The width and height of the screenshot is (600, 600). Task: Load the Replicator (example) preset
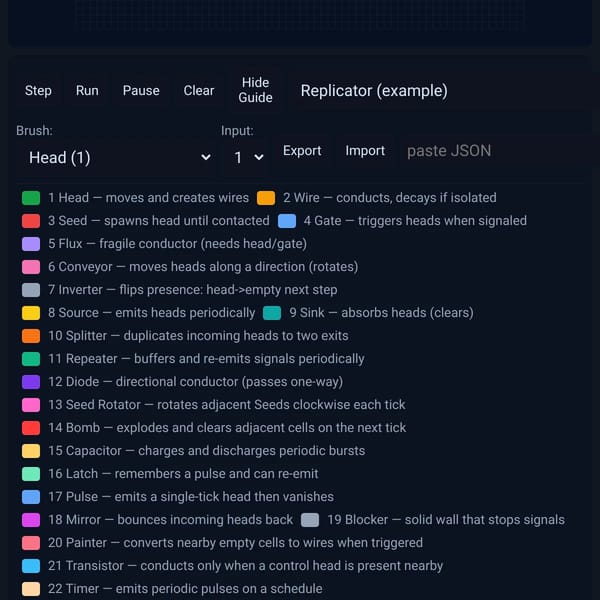[374, 91]
